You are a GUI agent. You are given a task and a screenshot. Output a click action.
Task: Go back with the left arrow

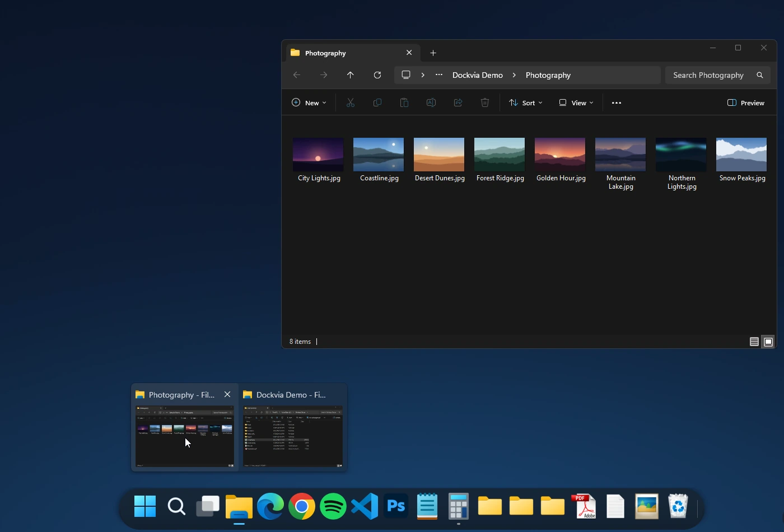297,75
